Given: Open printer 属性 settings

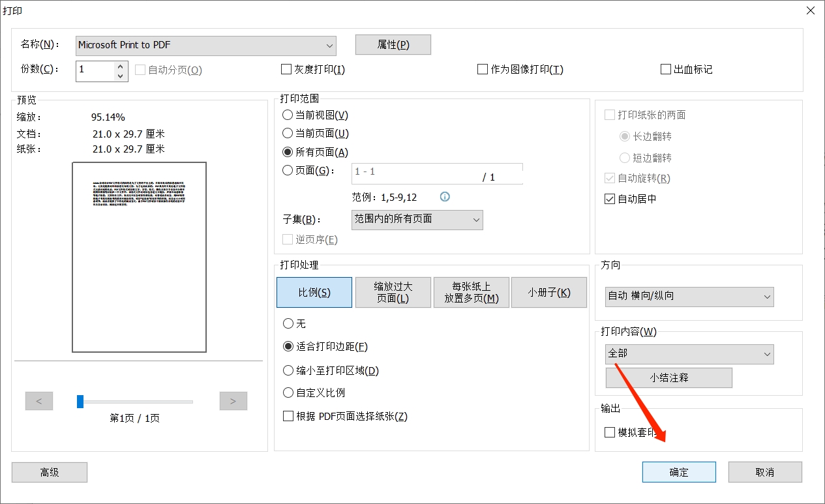Looking at the screenshot, I should pos(393,44).
